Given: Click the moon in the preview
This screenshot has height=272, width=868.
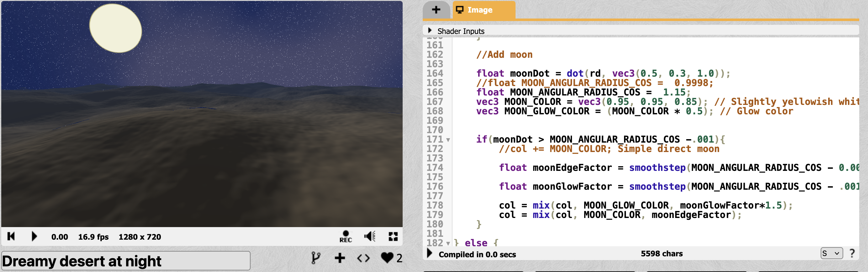Looking at the screenshot, I should click(x=116, y=28).
